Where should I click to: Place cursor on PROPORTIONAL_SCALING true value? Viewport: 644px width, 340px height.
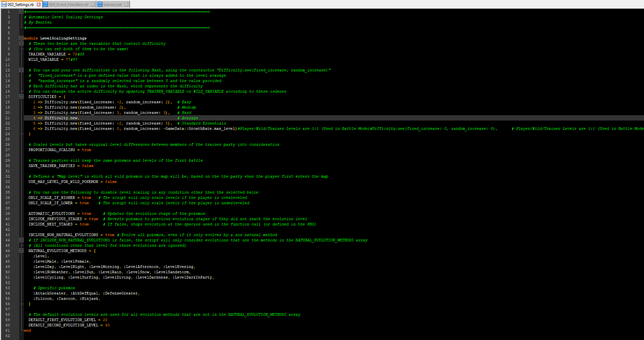point(87,150)
